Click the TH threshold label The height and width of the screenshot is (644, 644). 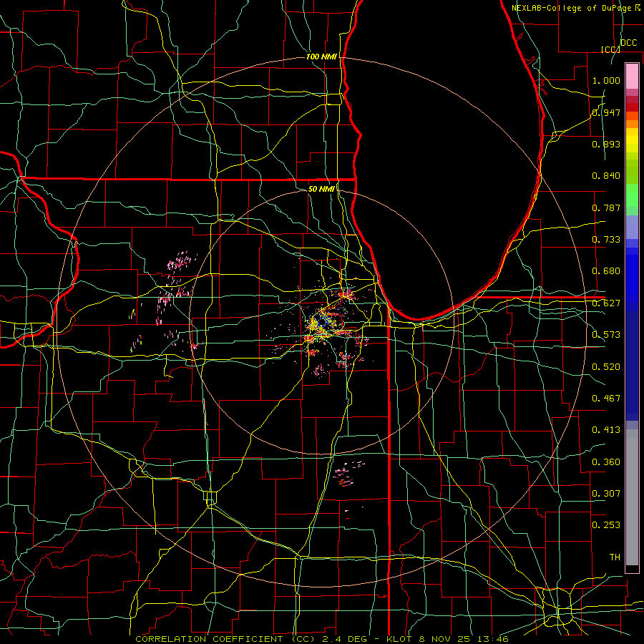[615, 557]
